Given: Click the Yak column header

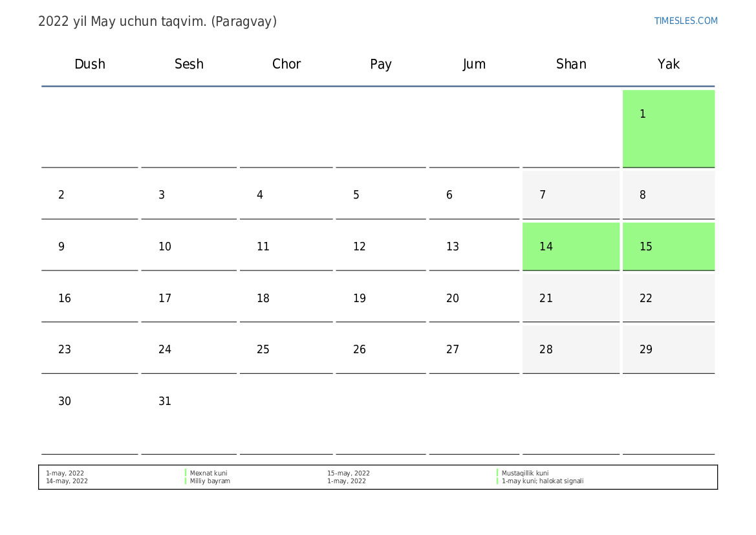Looking at the screenshot, I should point(668,64).
